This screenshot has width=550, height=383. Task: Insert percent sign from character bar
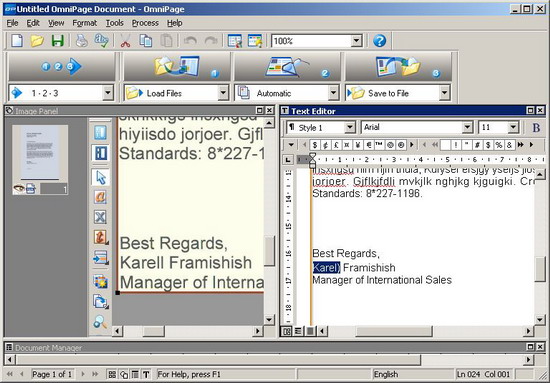click(499, 145)
